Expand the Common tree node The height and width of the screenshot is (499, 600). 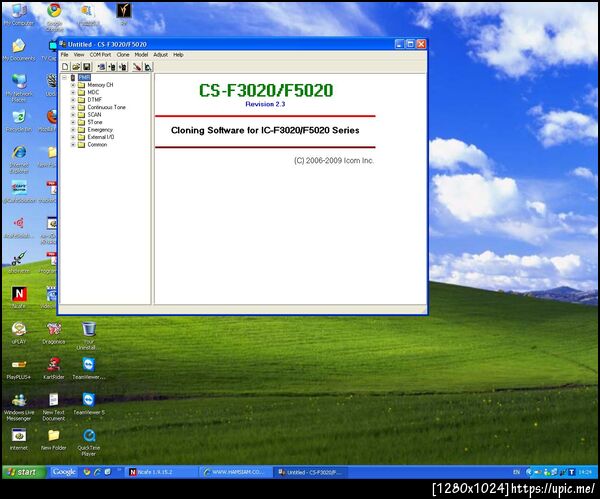(73, 145)
